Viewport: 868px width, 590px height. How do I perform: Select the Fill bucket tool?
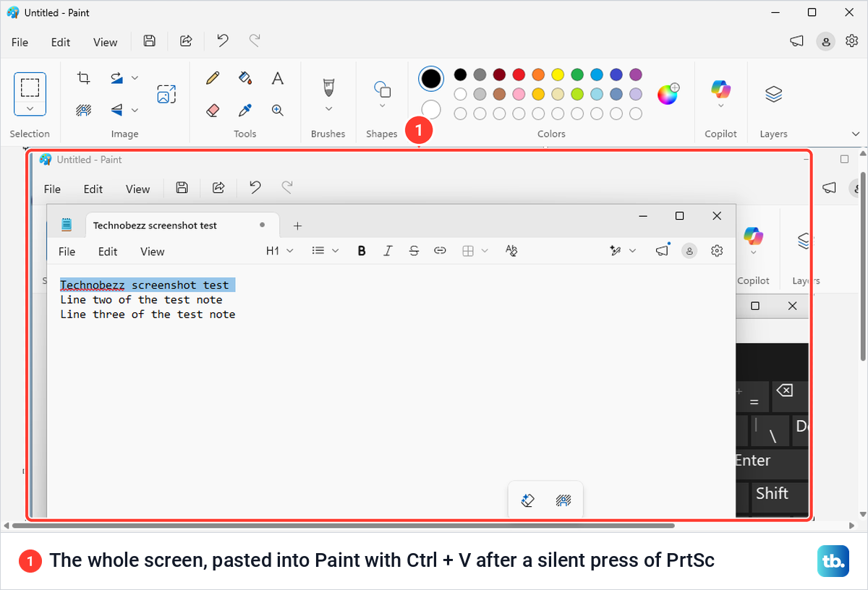[x=245, y=78]
